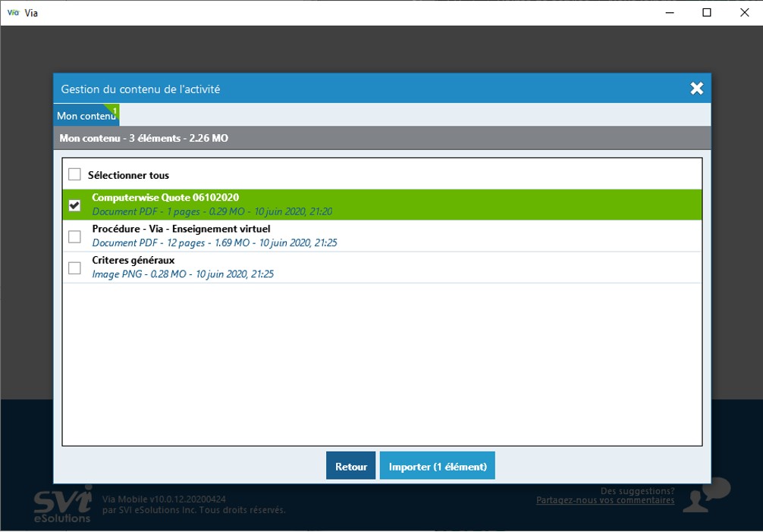Click the Retour button

click(351, 466)
